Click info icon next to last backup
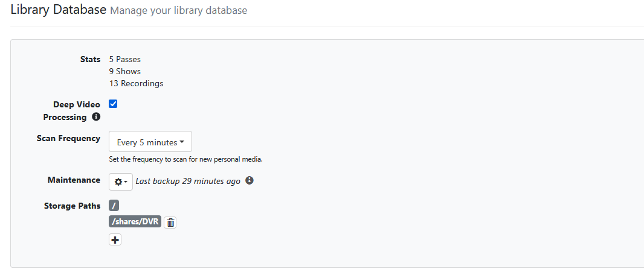The image size is (644, 272). point(250,180)
